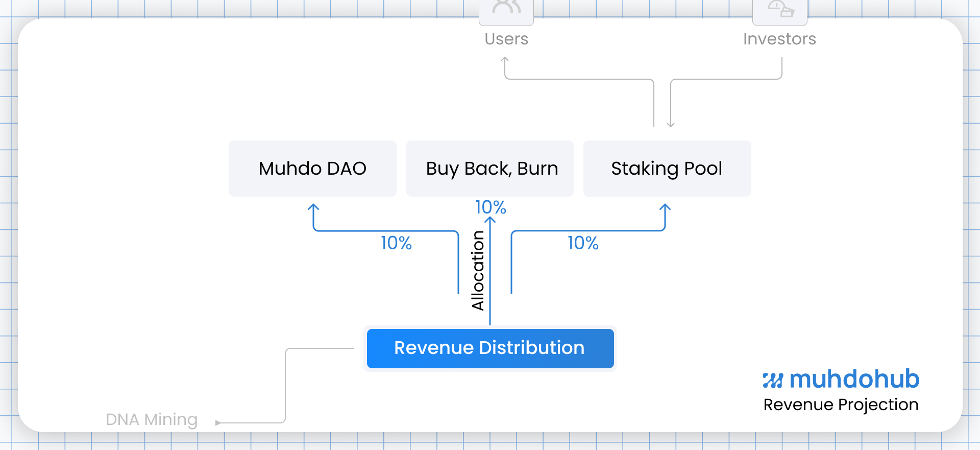Viewport: 980px width, 450px height.
Task: Click the 10% label on the Staking Pool branch
Action: tap(583, 243)
